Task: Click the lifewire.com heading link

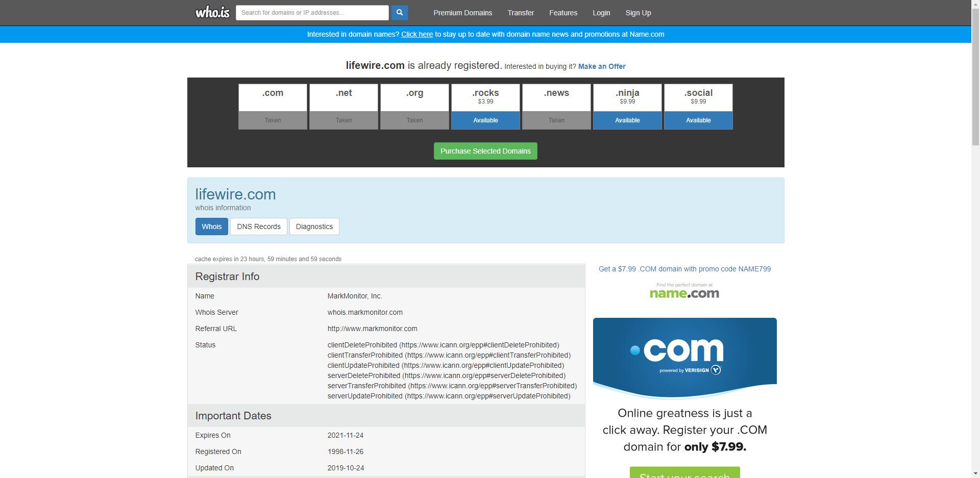Action: [235, 194]
